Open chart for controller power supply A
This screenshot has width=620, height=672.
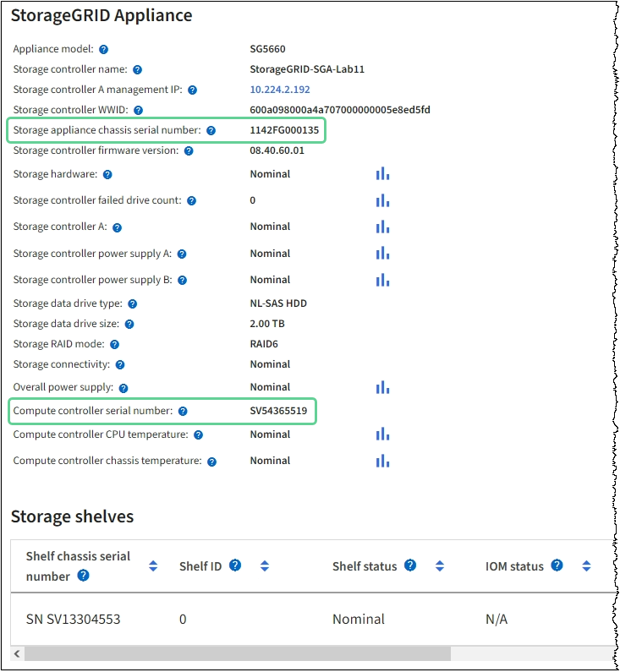point(382,254)
